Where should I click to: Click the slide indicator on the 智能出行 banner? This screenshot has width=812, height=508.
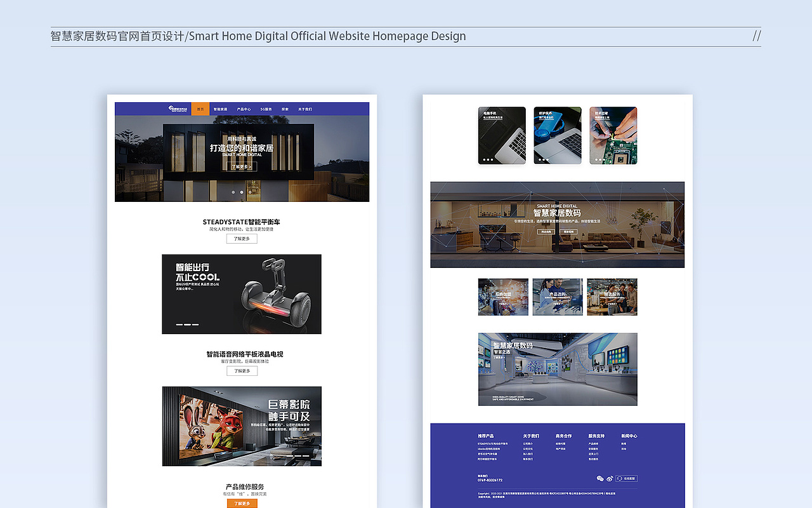click(x=188, y=324)
